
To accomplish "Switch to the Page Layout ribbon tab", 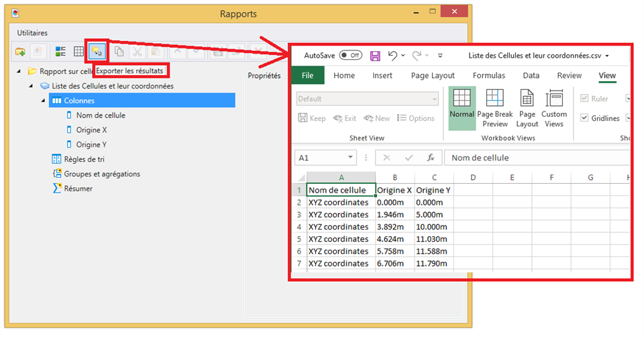I will pyautogui.click(x=433, y=76).
